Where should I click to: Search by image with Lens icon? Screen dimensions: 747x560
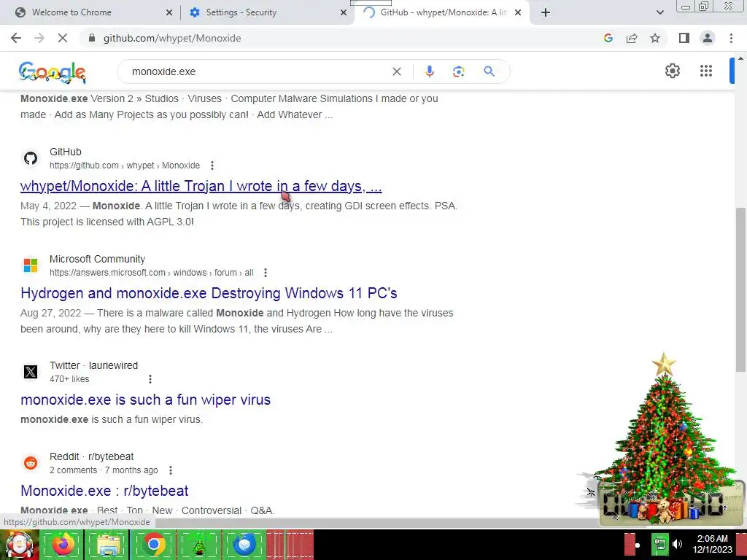pyautogui.click(x=458, y=71)
